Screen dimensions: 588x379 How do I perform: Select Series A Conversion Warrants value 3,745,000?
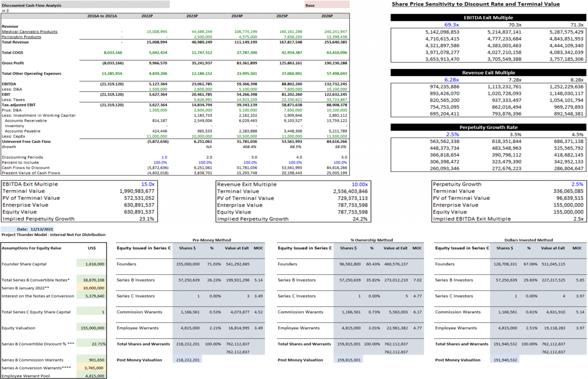click(91, 368)
